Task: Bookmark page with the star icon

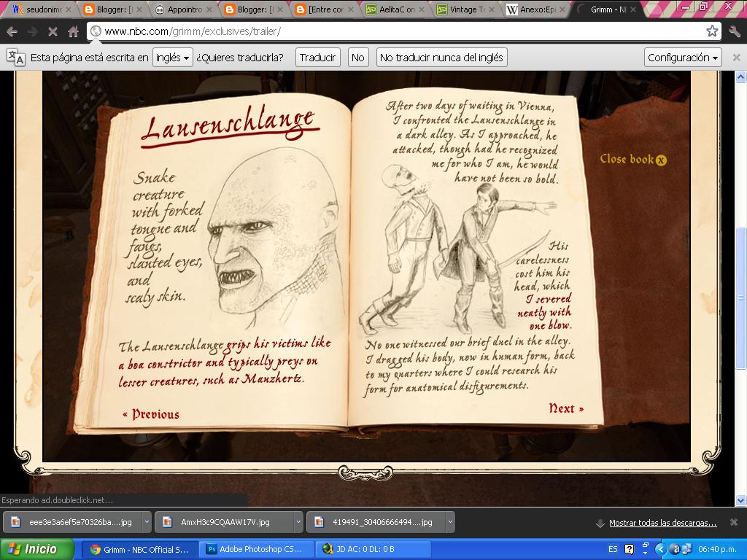Action: click(x=712, y=31)
